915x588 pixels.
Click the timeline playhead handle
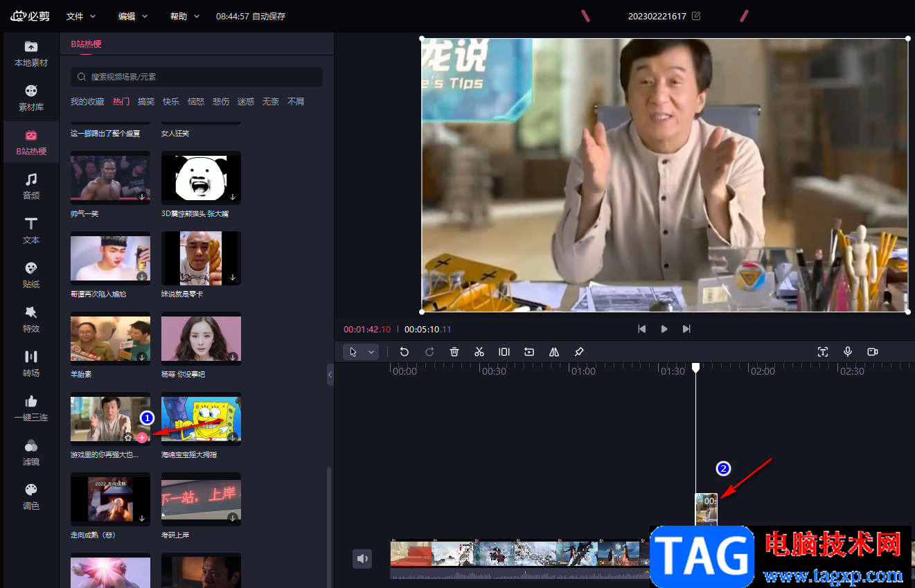[x=696, y=367]
